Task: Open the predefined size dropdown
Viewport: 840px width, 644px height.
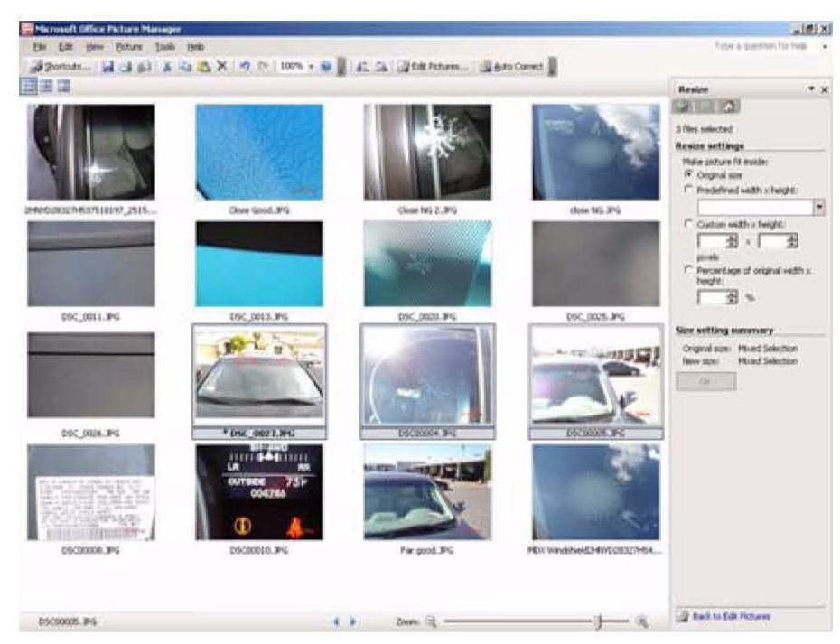Action: pos(819,207)
